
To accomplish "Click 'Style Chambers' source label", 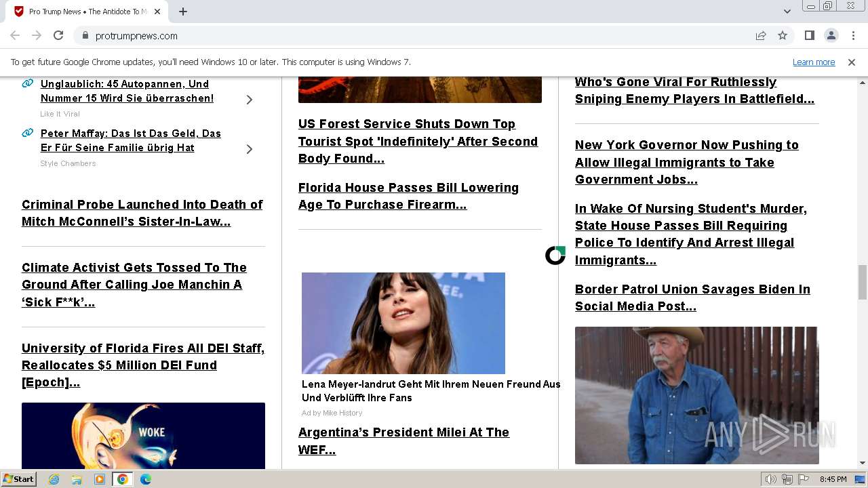I will (68, 163).
